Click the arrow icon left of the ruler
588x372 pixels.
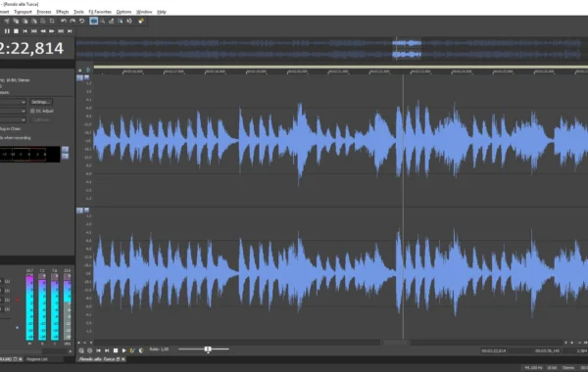[x=88, y=70]
